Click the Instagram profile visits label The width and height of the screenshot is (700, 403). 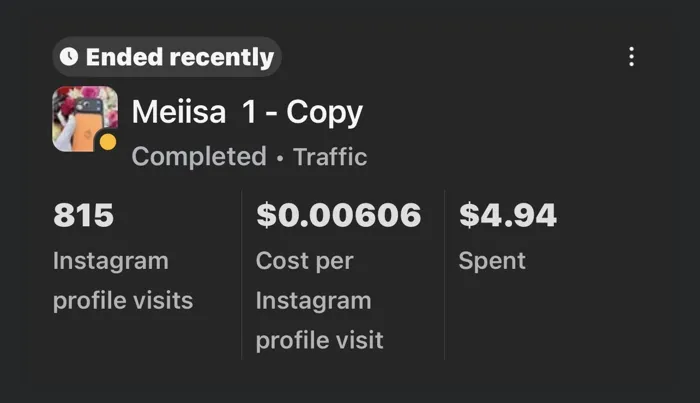pyautogui.click(x=122, y=280)
